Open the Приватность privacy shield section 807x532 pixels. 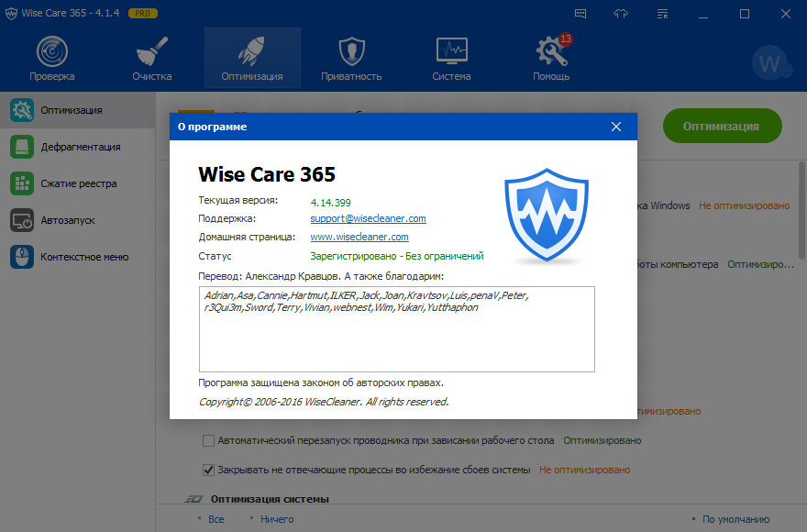click(x=351, y=58)
